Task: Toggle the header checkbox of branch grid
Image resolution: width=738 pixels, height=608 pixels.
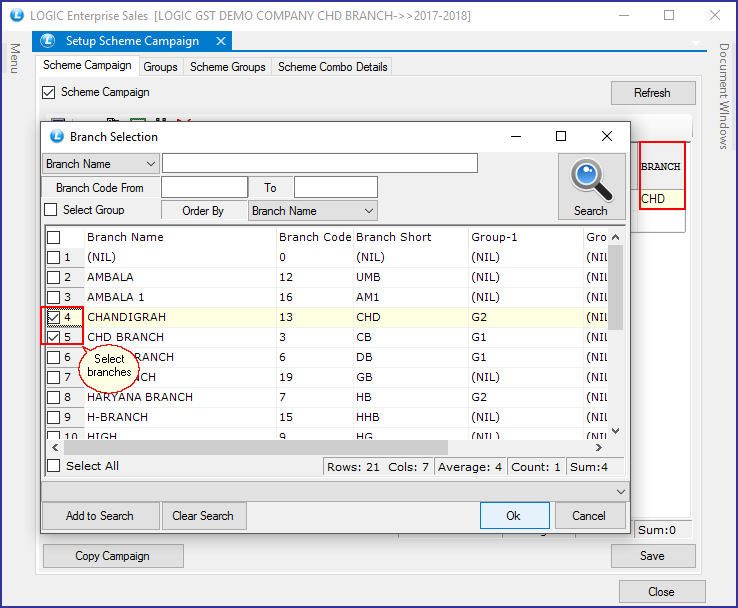Action: click(x=54, y=237)
